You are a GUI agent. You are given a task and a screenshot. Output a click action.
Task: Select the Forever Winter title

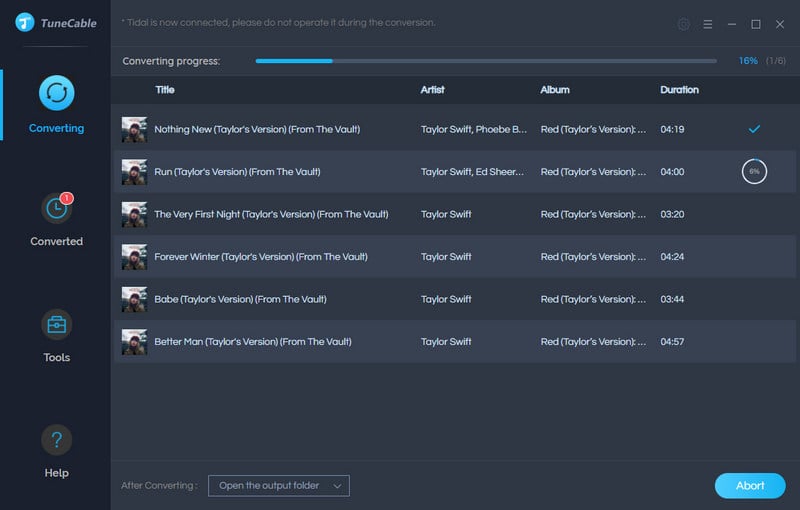point(261,257)
